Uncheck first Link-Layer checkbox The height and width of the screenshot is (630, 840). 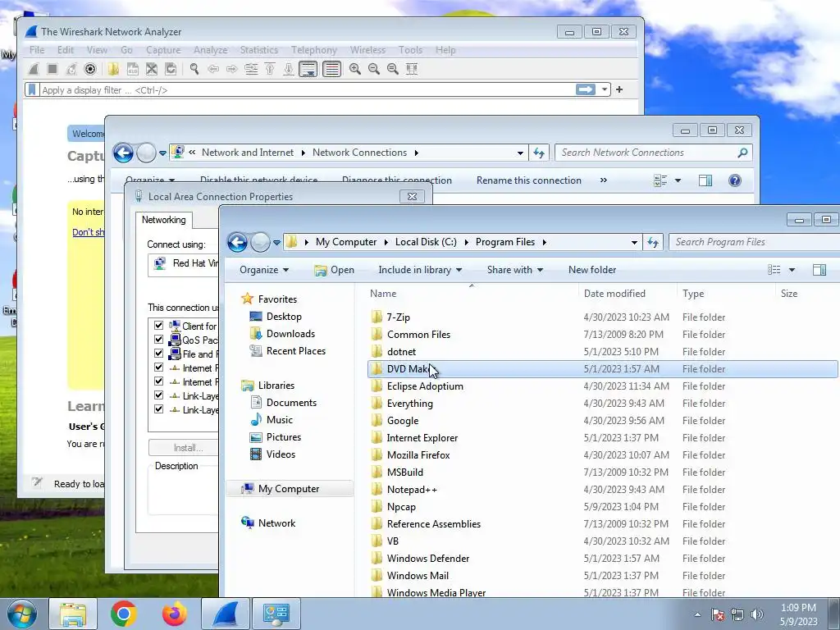click(x=158, y=395)
